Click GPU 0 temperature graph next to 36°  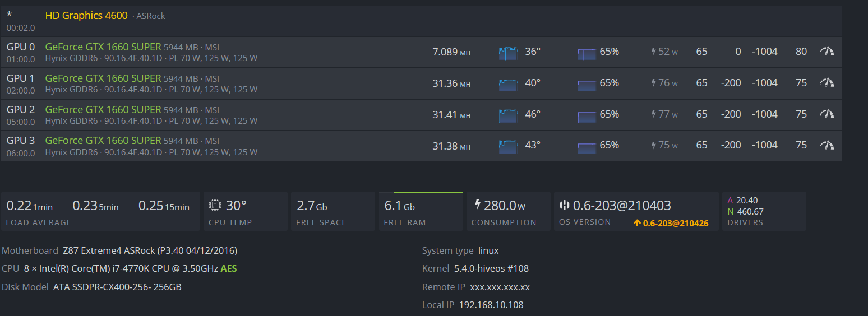[x=508, y=53]
